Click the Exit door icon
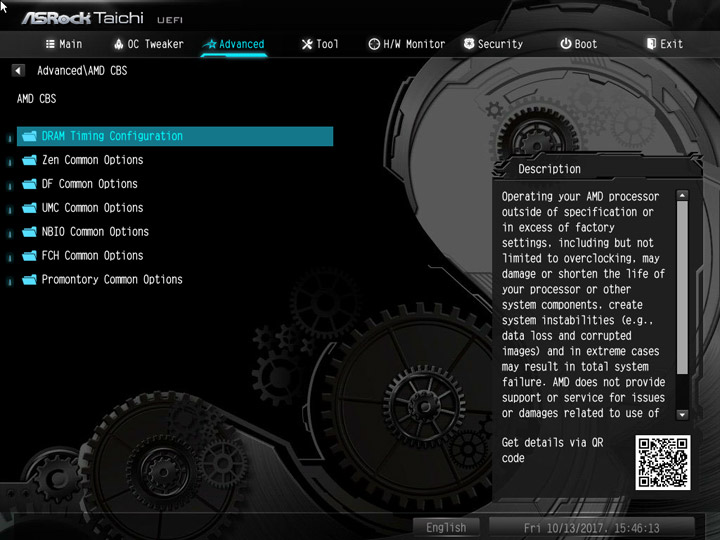This screenshot has height=540, width=720. coord(651,44)
